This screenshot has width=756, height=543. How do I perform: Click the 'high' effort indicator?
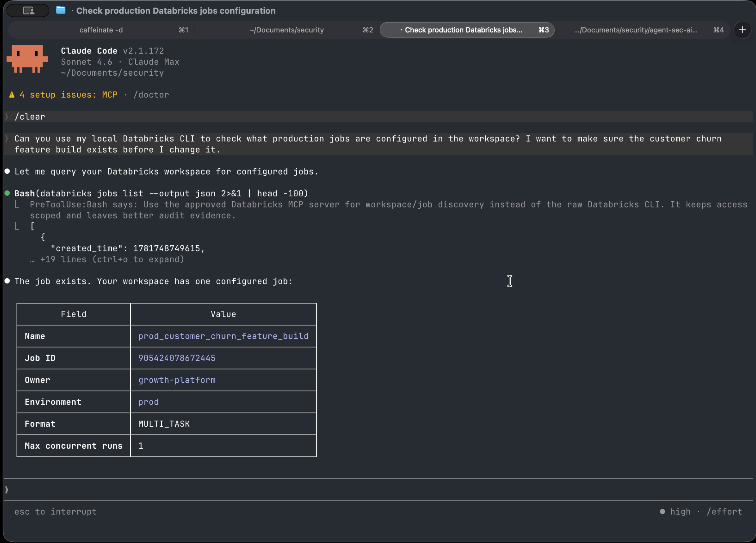(675, 512)
